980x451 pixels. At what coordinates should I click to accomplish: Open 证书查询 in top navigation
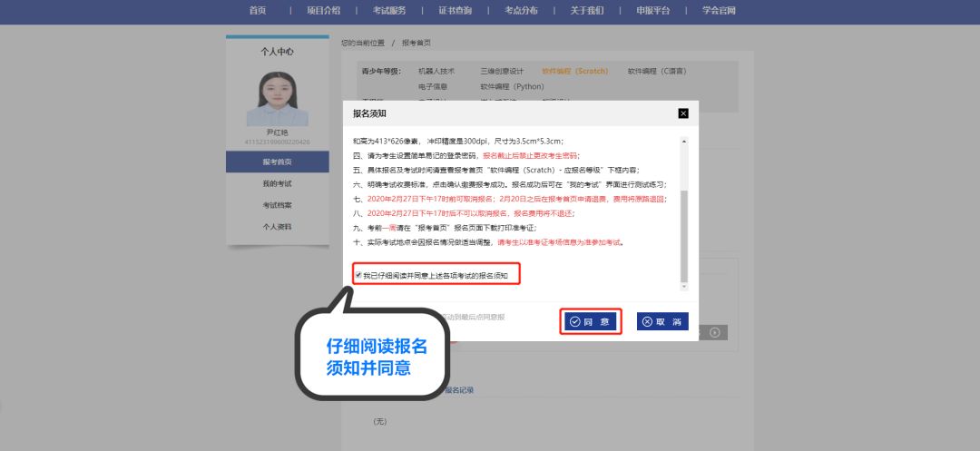click(456, 11)
